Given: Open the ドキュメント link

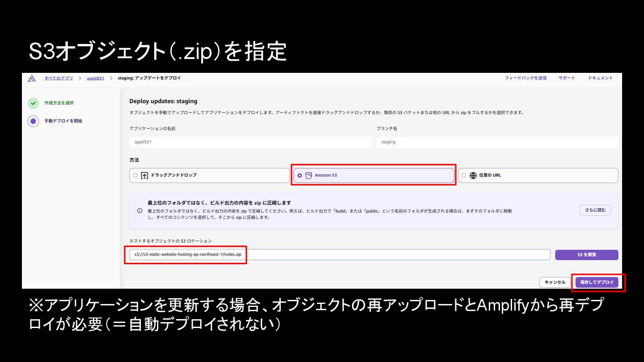Looking at the screenshot, I should (x=600, y=78).
